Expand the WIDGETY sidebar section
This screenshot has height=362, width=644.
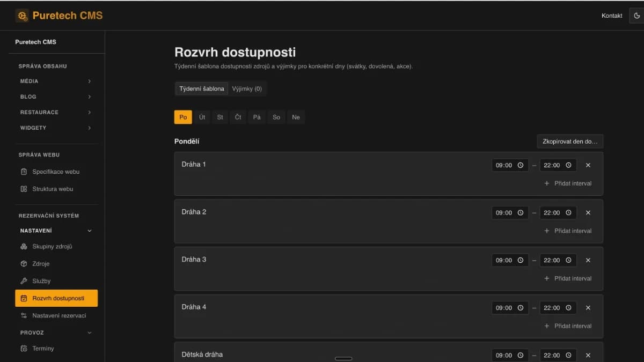56,128
